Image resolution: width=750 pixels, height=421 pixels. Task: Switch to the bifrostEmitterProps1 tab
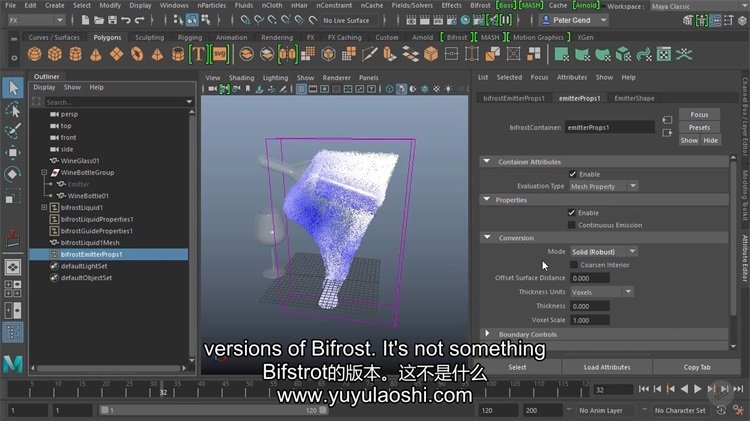coord(514,98)
